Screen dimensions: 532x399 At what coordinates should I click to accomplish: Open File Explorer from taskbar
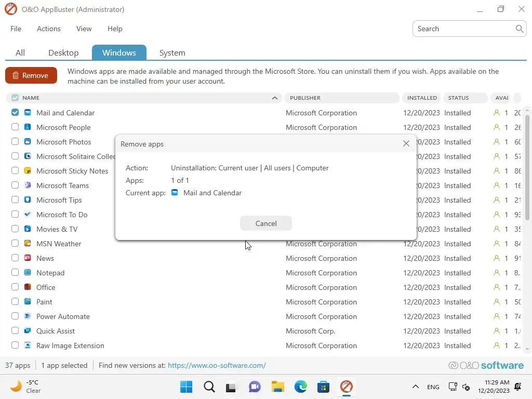pyautogui.click(x=277, y=387)
